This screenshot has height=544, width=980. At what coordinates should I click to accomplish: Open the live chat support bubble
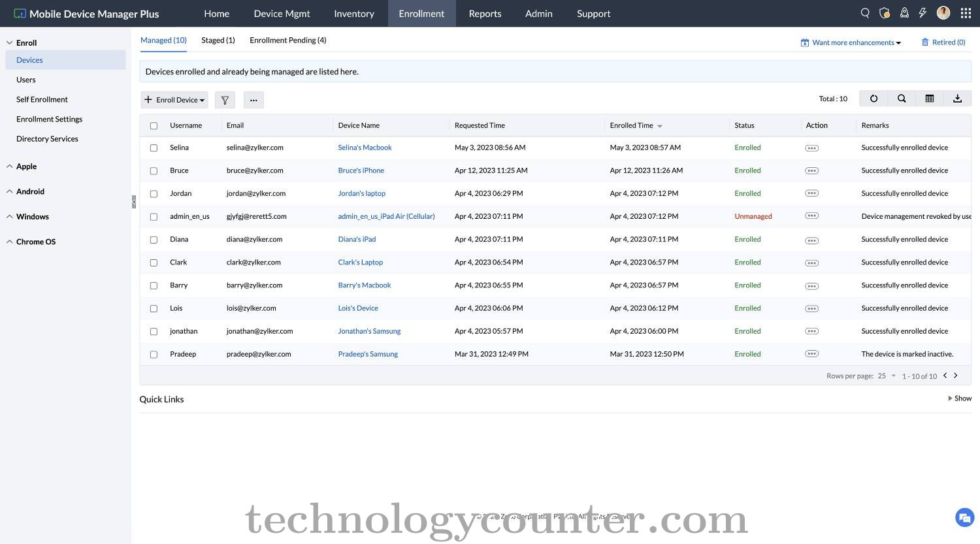click(x=964, y=518)
